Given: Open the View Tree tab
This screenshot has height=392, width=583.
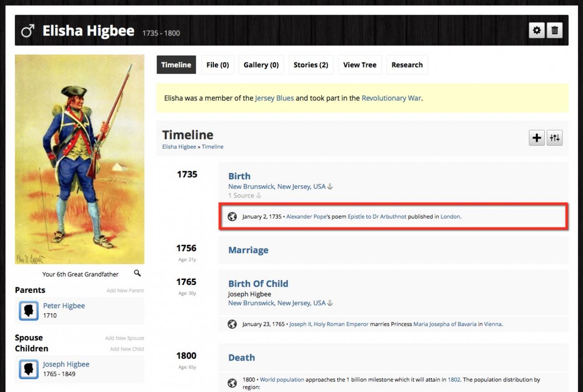Looking at the screenshot, I should pos(360,65).
